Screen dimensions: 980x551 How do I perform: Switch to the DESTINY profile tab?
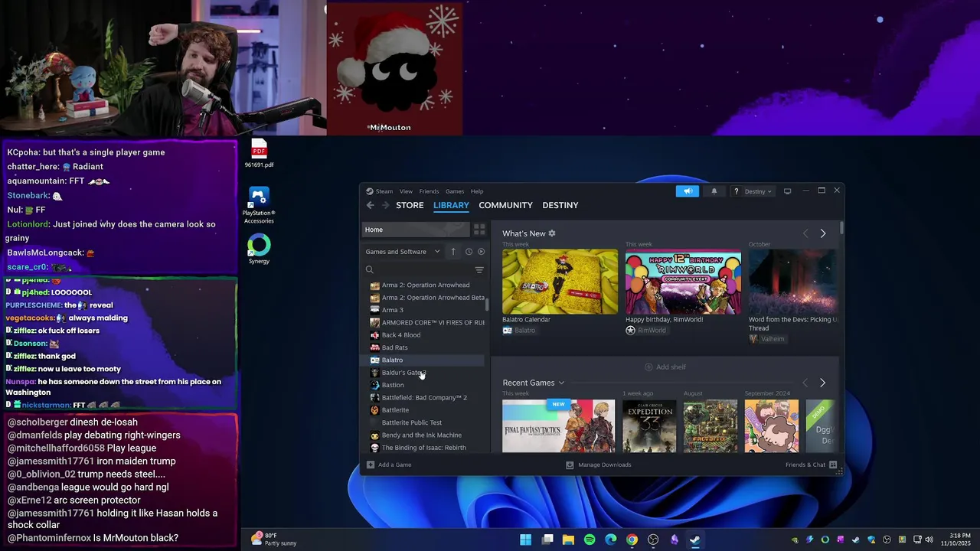(560, 205)
